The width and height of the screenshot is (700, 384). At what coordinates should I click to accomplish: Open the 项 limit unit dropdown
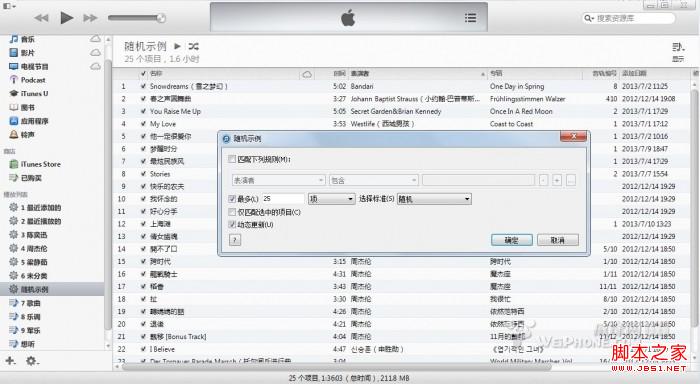pyautogui.click(x=332, y=199)
